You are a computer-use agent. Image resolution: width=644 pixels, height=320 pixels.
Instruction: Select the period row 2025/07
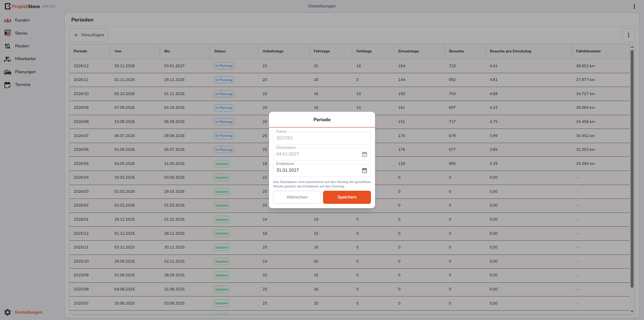coord(349,303)
